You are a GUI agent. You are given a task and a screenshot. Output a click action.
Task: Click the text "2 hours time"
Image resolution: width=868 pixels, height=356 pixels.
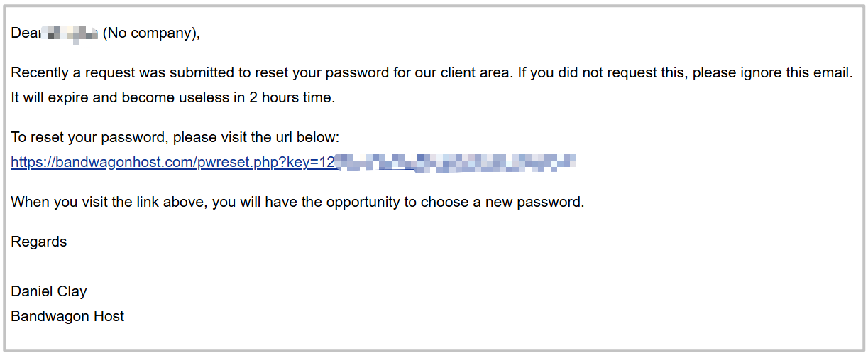pos(291,97)
